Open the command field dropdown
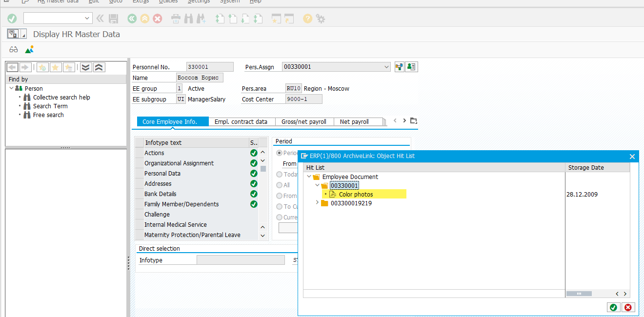The width and height of the screenshot is (644, 317). click(x=87, y=19)
